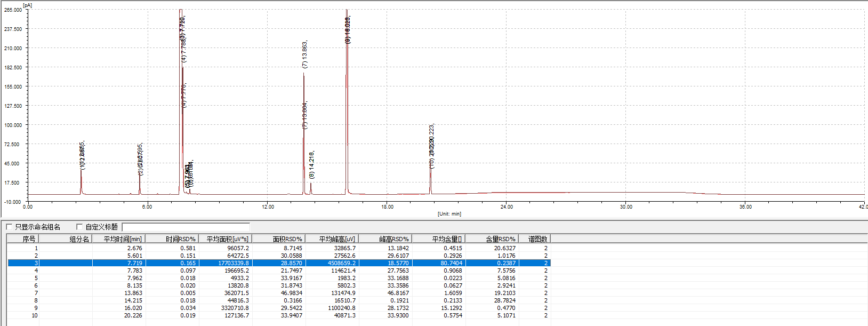Screen dimensions: 868x326
Task: Click the 组分名 column header
Action: point(66,239)
